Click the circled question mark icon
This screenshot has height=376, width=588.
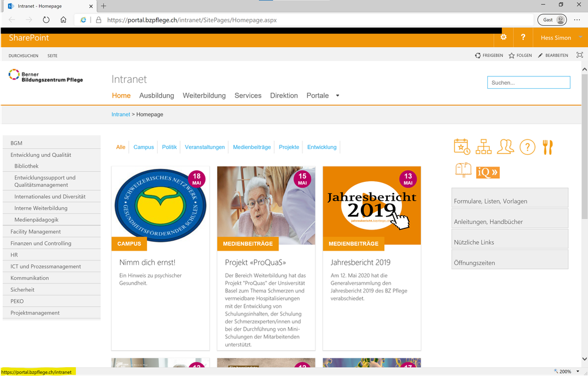click(527, 147)
